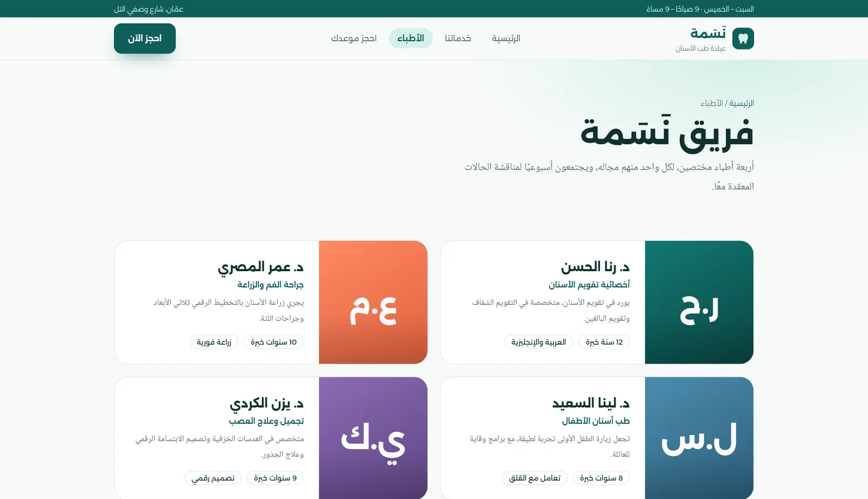The height and width of the screenshot is (499, 868).
Task: Open doctor name د. عمر المصري
Action: [260, 267]
